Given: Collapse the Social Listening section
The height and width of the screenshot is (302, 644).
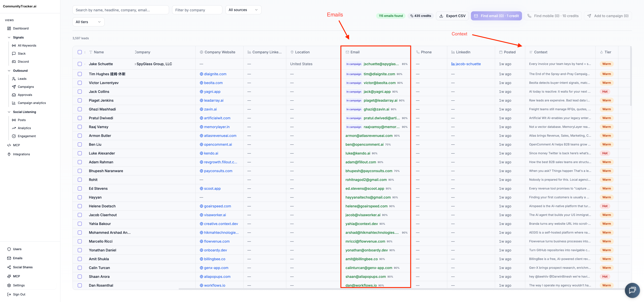Looking at the screenshot, I should (9, 112).
